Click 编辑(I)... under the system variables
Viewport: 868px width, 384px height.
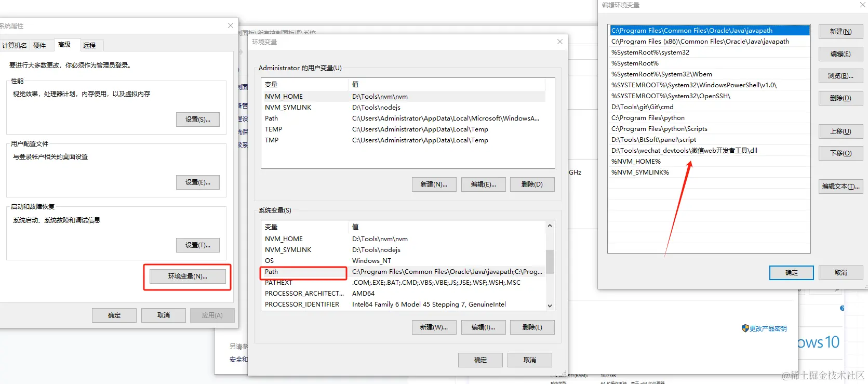(484, 327)
